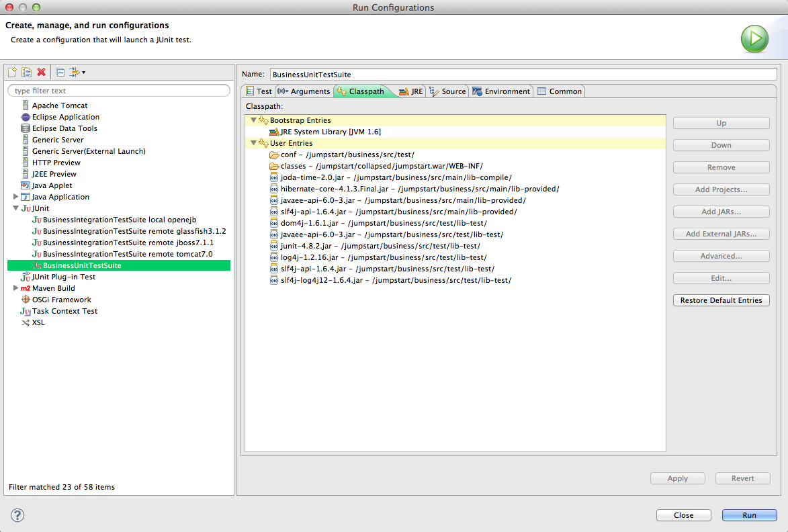Select BusinessIntegrationTestSuite remote tomcat7.0
The width and height of the screenshot is (788, 532).
(x=127, y=254)
